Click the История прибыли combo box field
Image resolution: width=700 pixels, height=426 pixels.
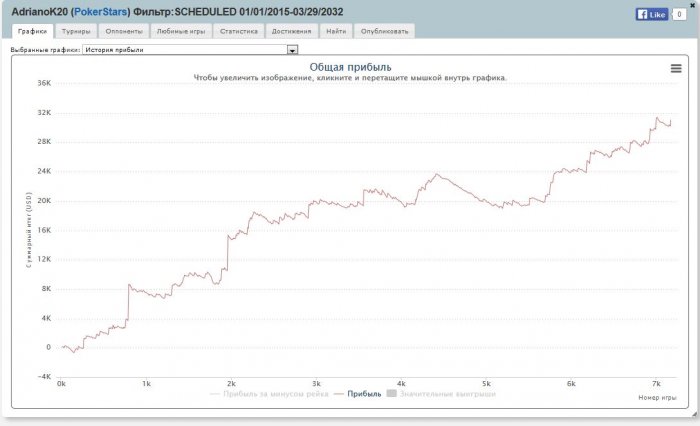coord(190,50)
